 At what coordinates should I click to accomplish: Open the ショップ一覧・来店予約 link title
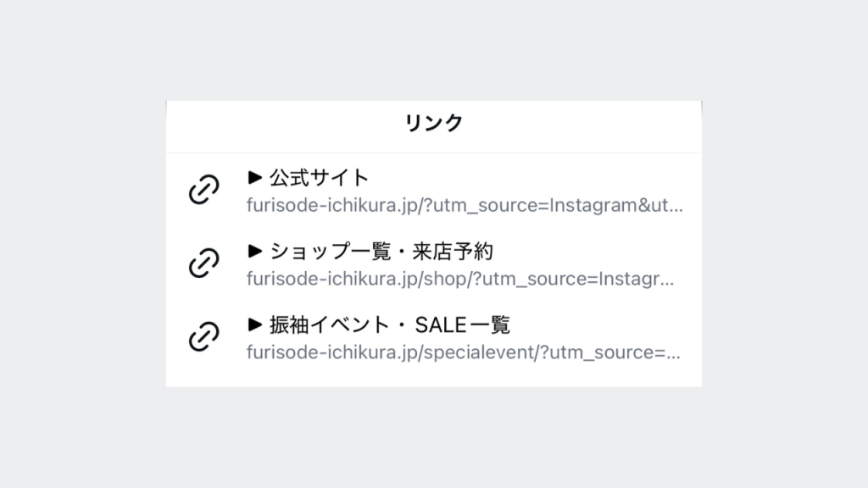(381, 251)
